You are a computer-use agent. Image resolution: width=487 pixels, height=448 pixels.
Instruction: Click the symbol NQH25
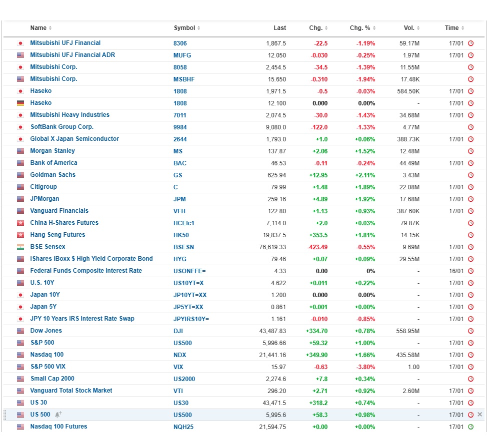pos(183,427)
